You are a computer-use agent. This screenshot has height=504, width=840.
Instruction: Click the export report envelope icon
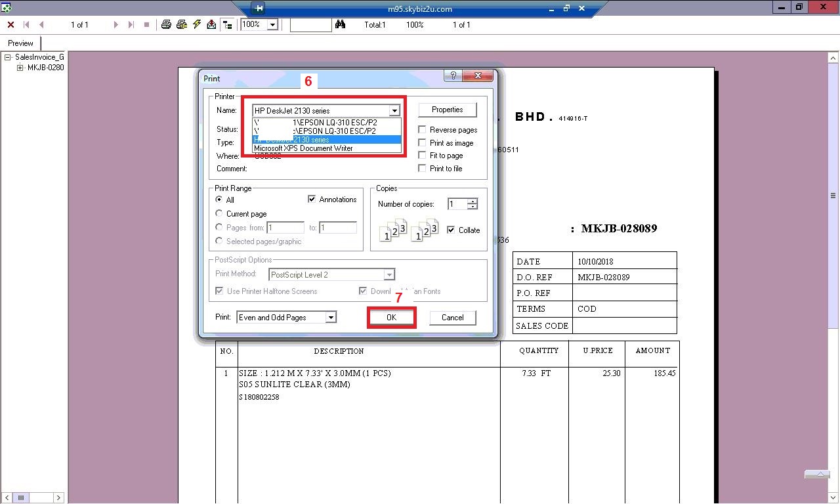pos(211,24)
